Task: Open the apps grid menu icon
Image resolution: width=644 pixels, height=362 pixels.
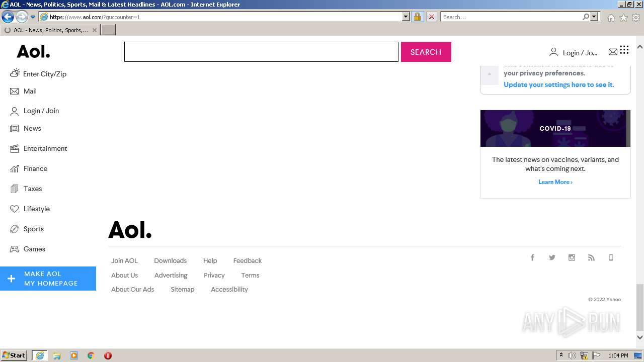Action: tap(624, 50)
